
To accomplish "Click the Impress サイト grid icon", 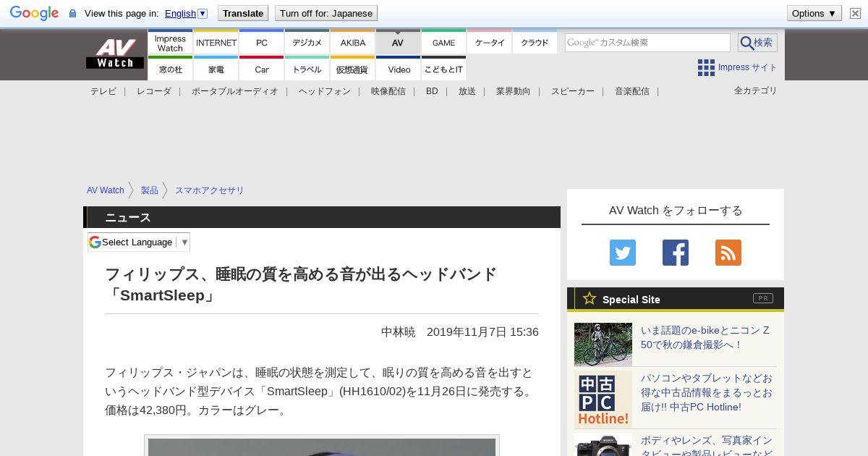I will [706, 67].
